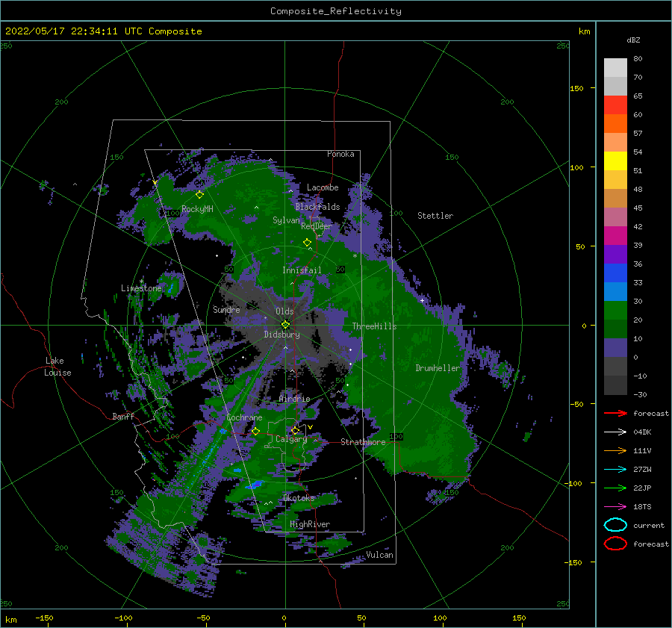Click the RockyMH label
This screenshot has height=628, width=672.
click(x=197, y=209)
